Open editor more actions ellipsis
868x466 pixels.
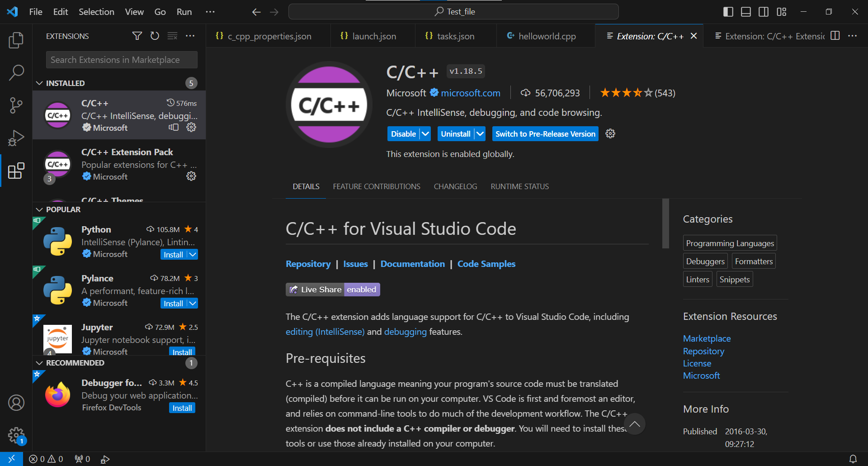click(853, 36)
